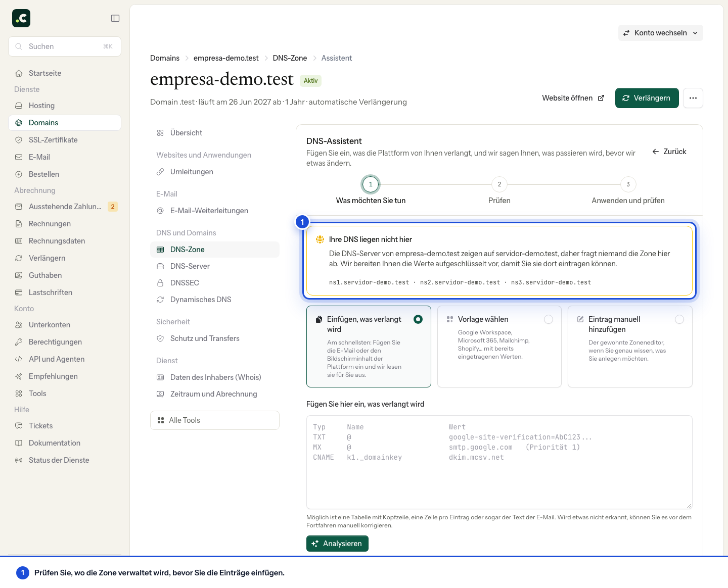Select 'Eintrag manuell hinzufügen' radio option
The width and height of the screenshot is (728, 588).
[x=679, y=319]
